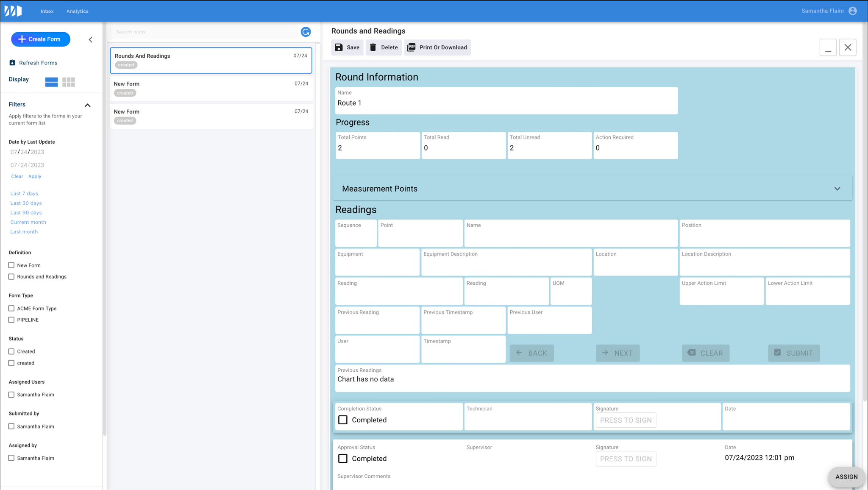868x490 pixels.
Task: Switch display to grid view icon
Action: tap(68, 82)
